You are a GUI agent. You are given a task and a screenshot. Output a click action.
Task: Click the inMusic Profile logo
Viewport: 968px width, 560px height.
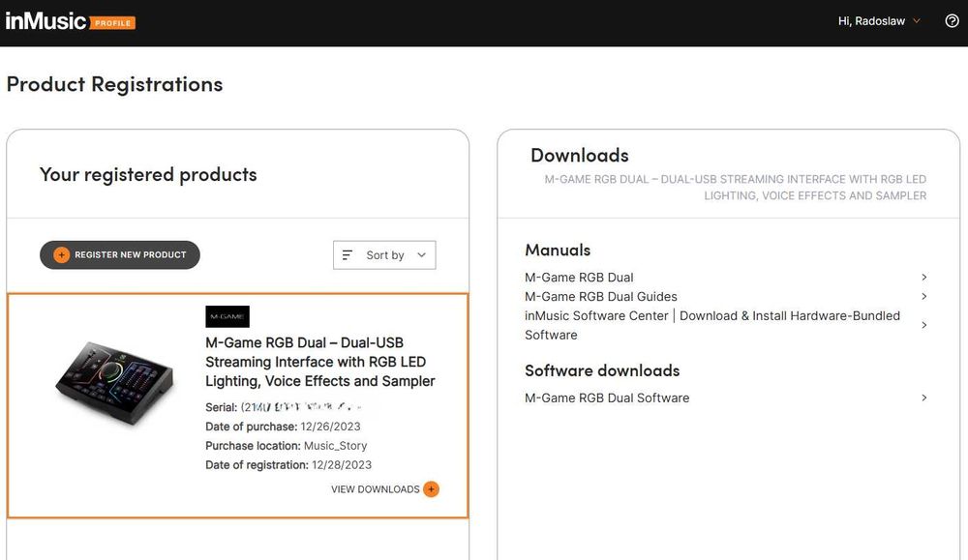pos(70,21)
